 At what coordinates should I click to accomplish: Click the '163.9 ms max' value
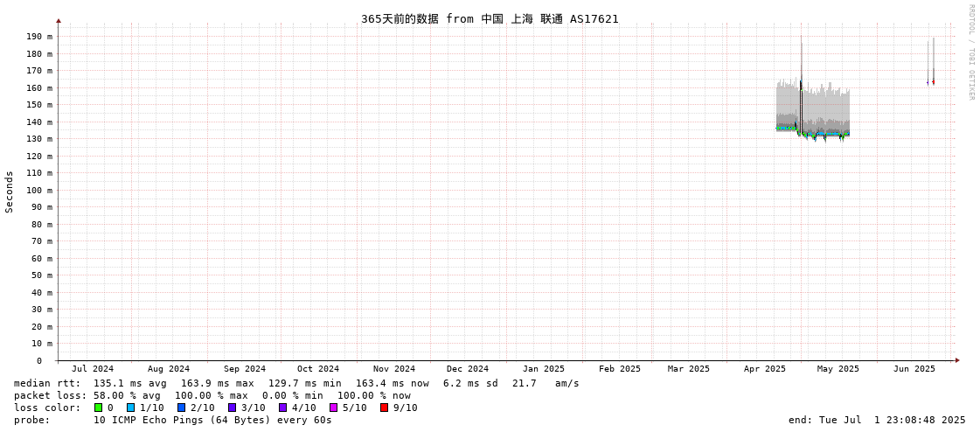218,383
